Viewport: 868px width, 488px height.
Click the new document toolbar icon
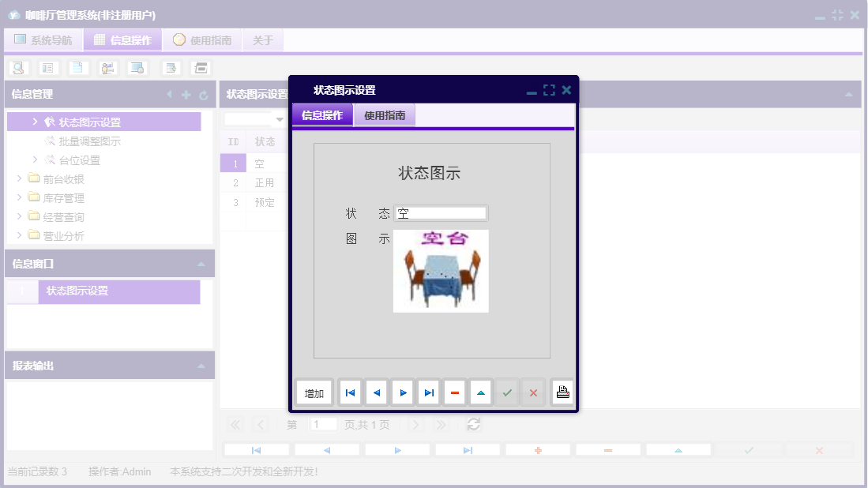[78, 67]
